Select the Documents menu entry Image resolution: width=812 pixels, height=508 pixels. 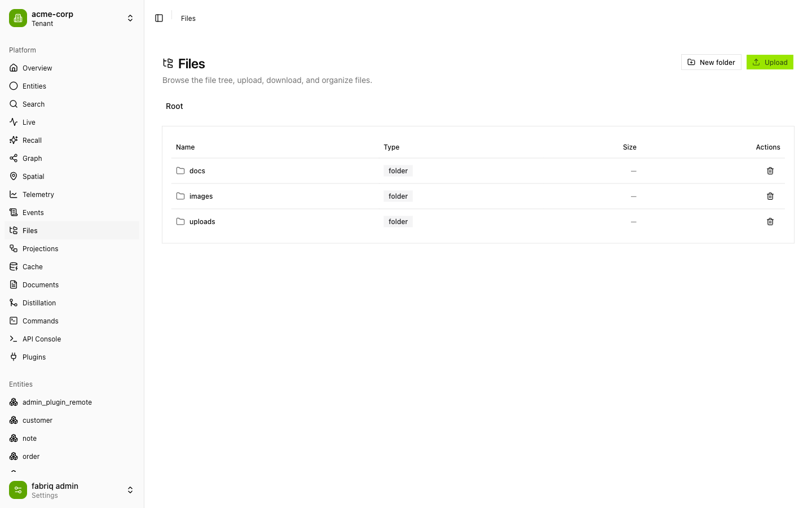72,284
